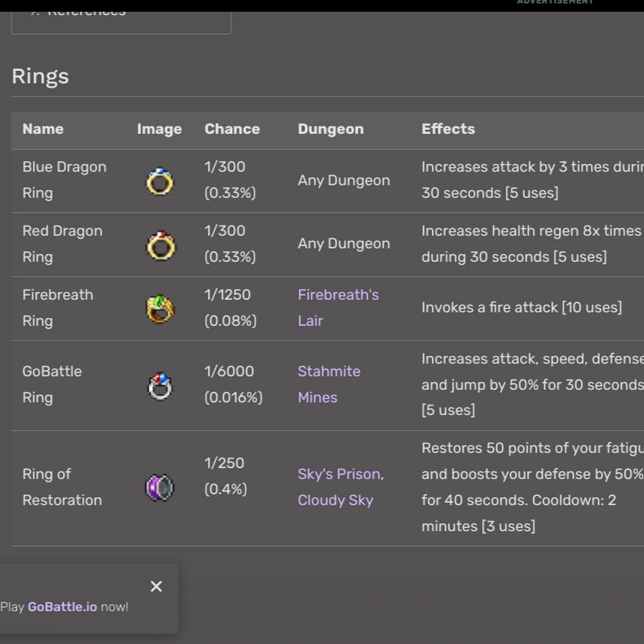Click the Chance column header
The height and width of the screenshot is (644, 644).
(x=232, y=129)
